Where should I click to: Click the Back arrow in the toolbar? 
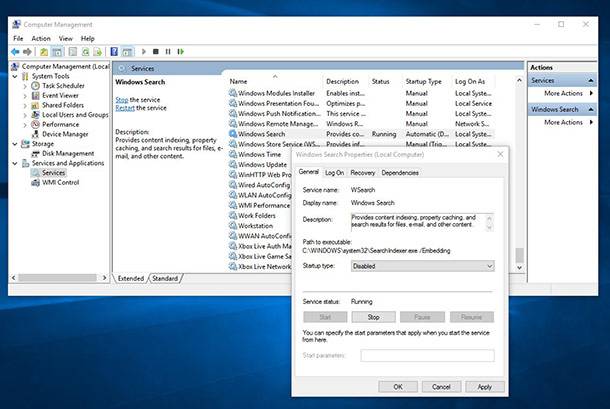16,51
